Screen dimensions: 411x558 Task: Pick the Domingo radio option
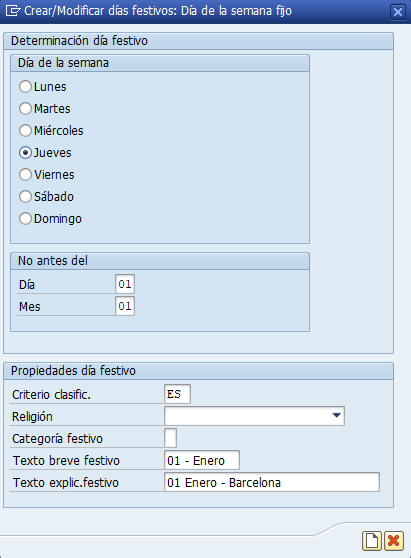[x=25, y=219]
